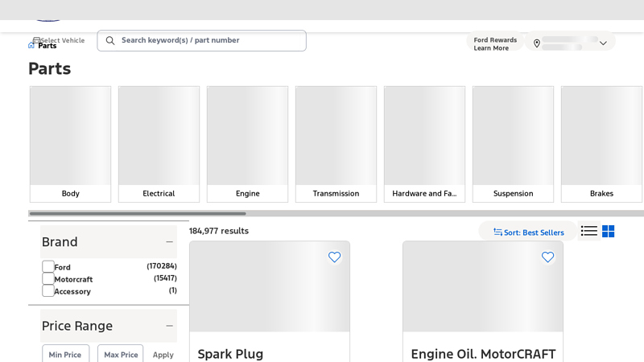Check the Motorcraft brand checkbox

coord(48,278)
